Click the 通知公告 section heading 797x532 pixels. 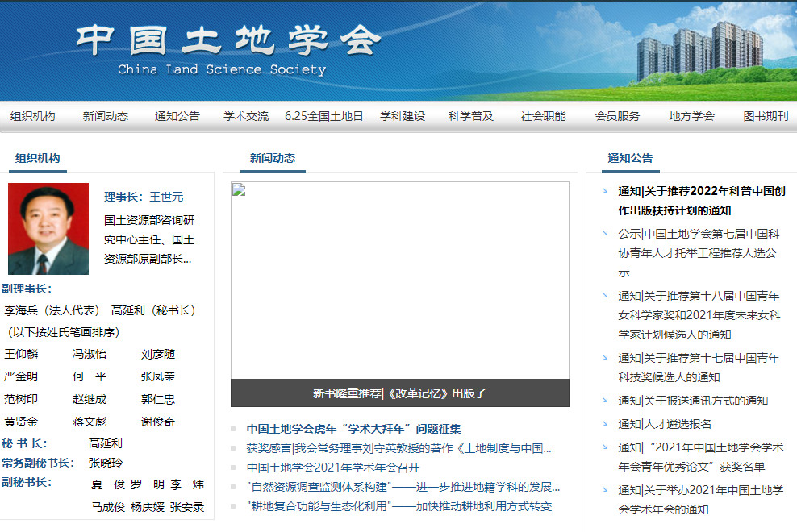(x=630, y=158)
